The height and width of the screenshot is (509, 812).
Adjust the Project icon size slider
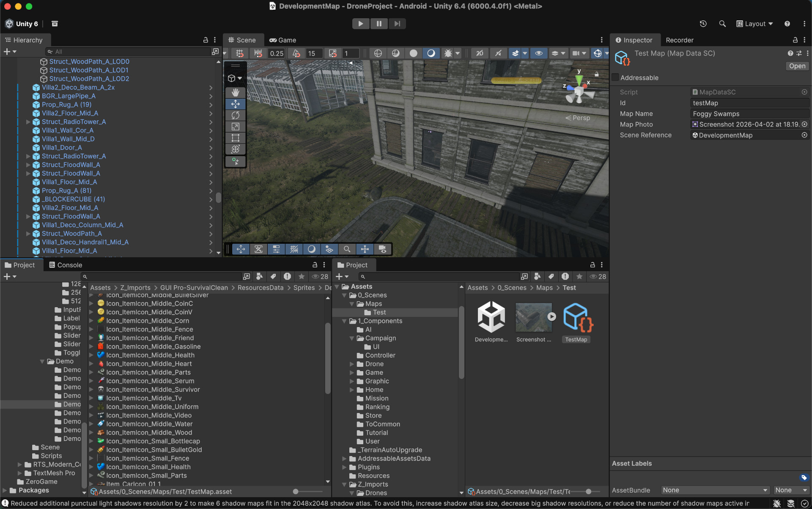(588, 492)
